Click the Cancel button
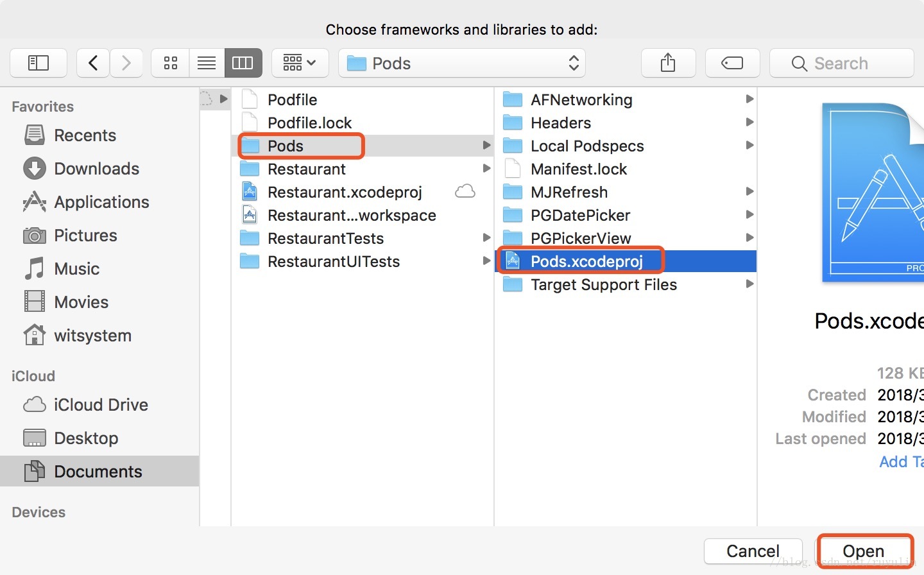This screenshot has width=924, height=575. click(753, 551)
